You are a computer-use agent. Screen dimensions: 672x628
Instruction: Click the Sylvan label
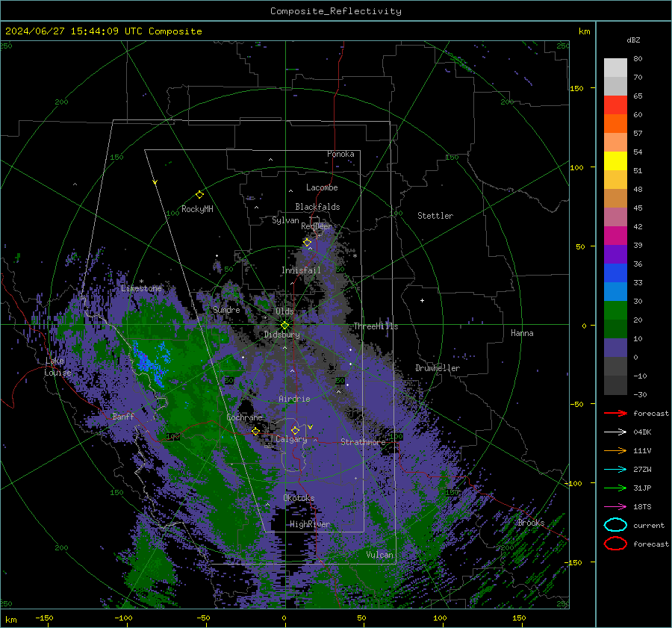pyautogui.click(x=285, y=220)
